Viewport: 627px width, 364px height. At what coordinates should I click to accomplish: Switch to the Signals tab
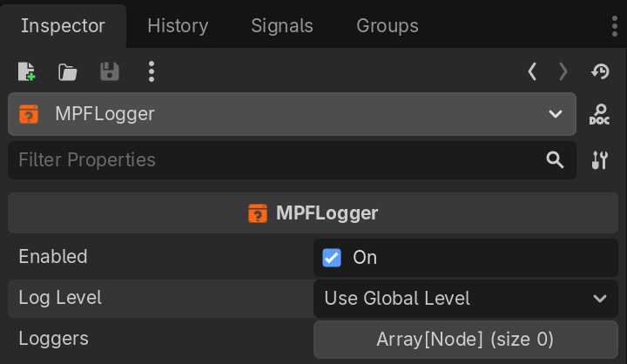point(282,26)
